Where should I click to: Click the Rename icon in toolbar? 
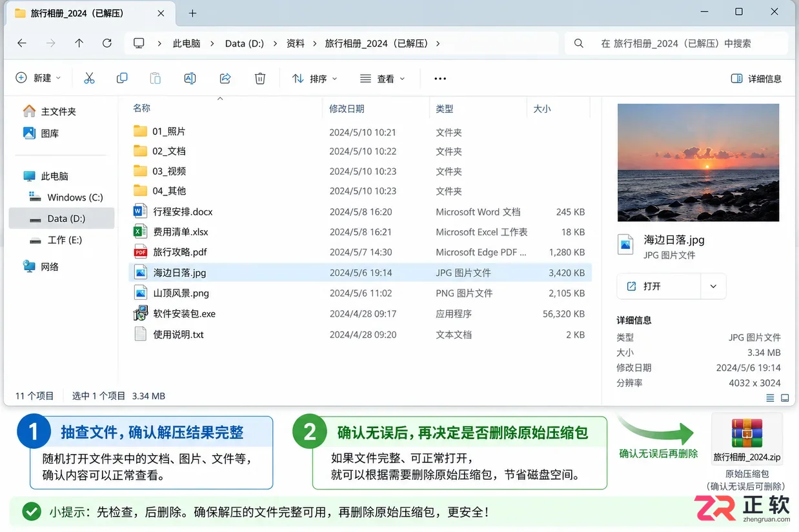click(x=190, y=78)
